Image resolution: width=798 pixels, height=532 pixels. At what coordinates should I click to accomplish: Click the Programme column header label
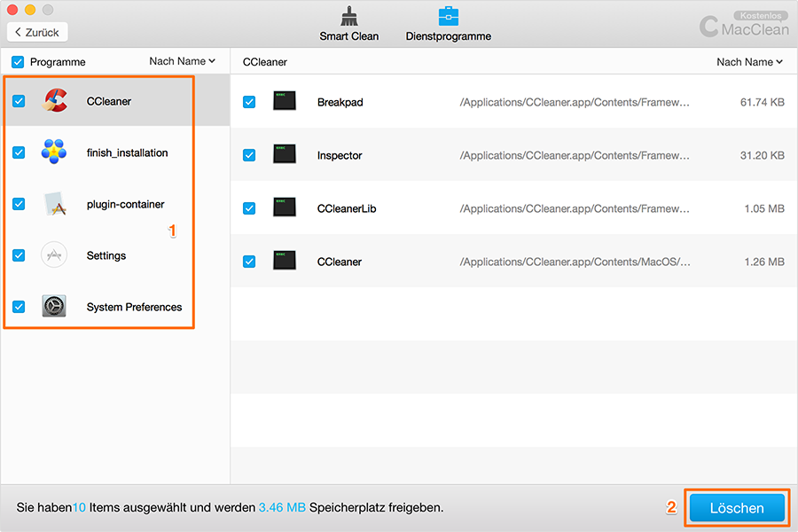pos(58,62)
